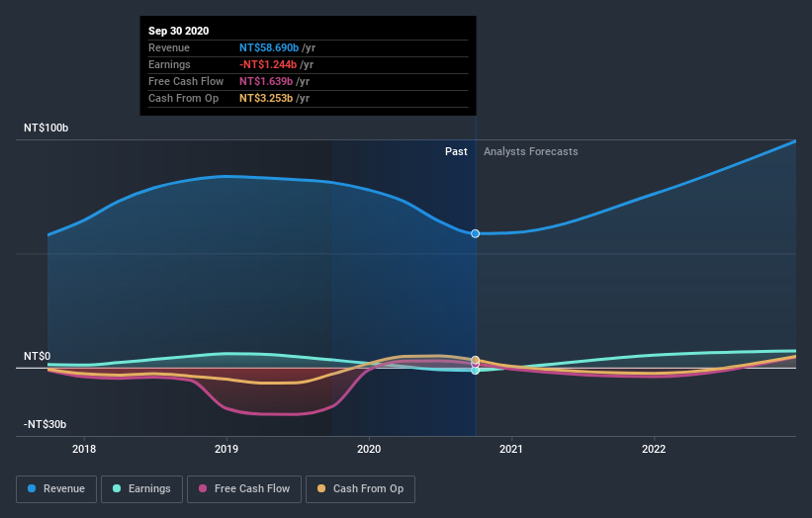Click the Analysts Forecasts label
Image resolution: width=812 pixels, height=518 pixels.
click(x=531, y=151)
